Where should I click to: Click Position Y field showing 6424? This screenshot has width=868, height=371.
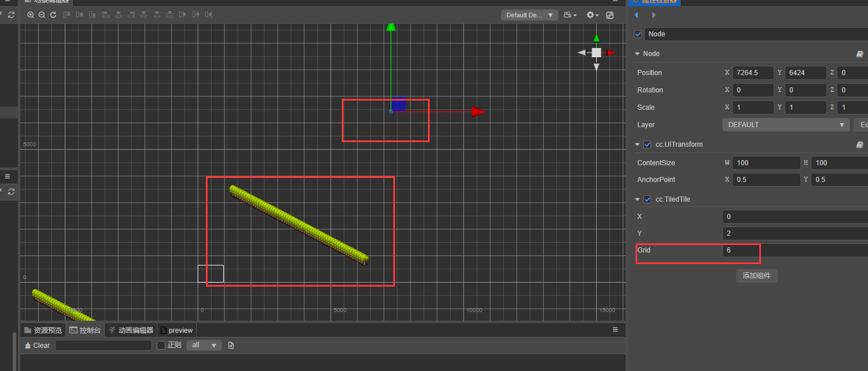point(806,73)
